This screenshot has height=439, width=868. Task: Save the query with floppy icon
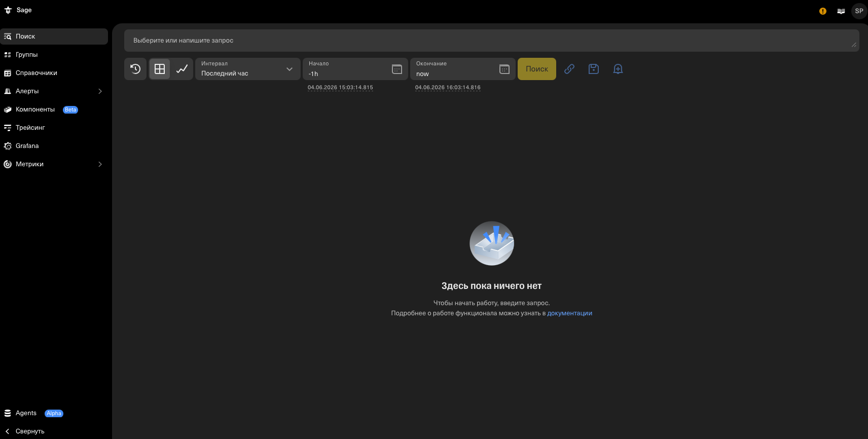coord(594,69)
